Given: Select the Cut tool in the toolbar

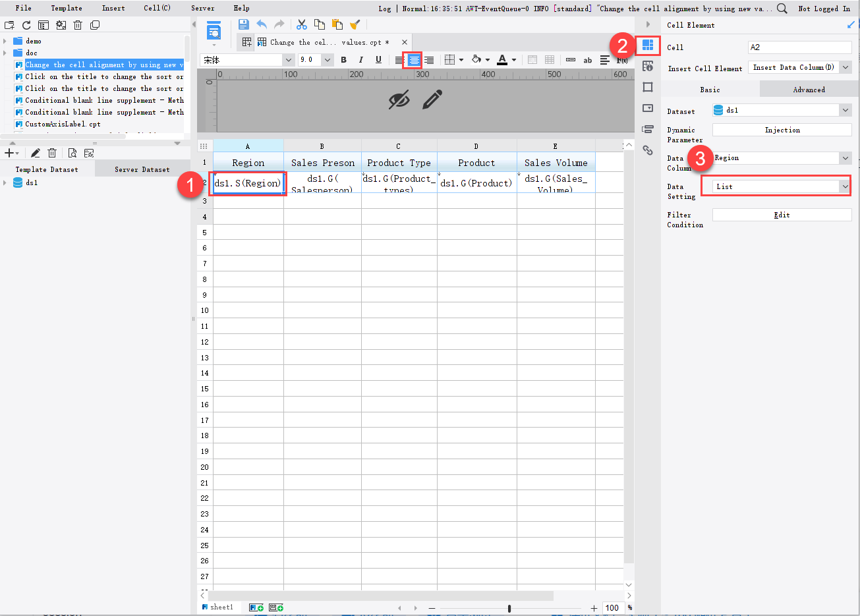Looking at the screenshot, I should coord(302,23).
